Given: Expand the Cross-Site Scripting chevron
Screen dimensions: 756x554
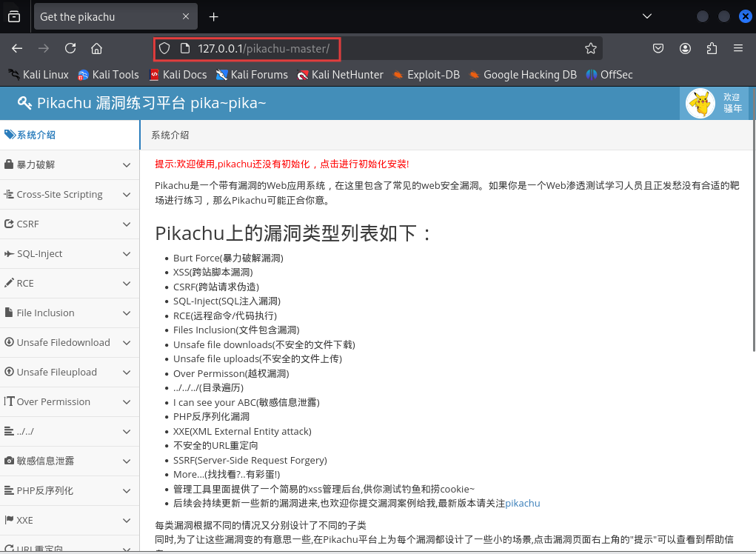Looking at the screenshot, I should (x=127, y=195).
